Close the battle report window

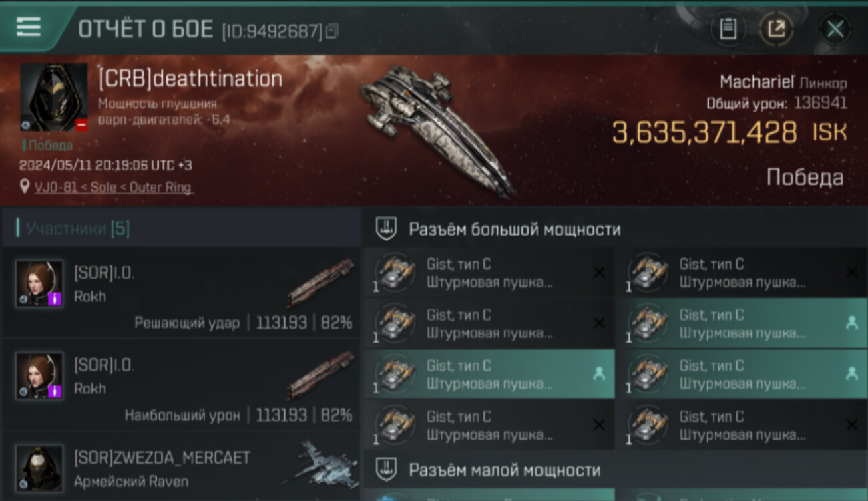[x=835, y=29]
